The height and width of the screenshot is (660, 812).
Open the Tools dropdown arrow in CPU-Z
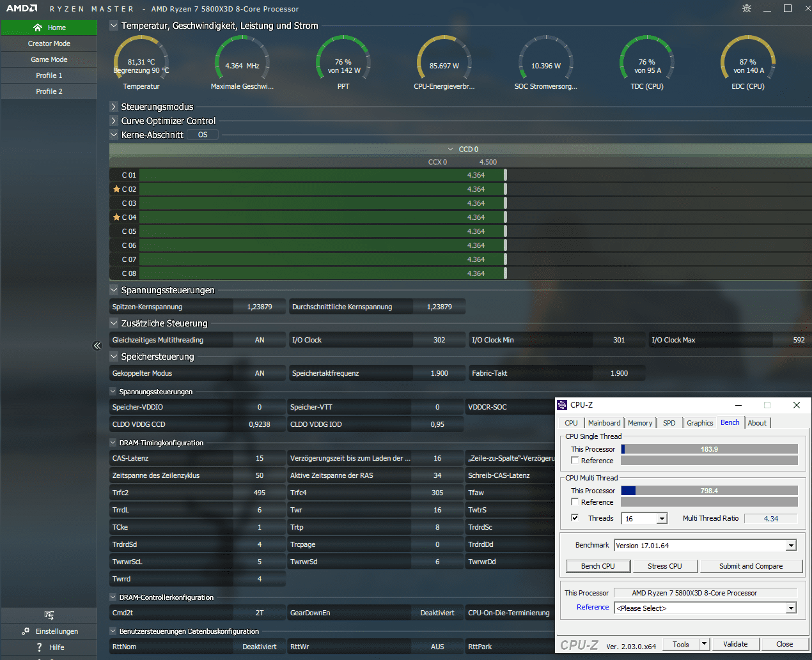click(704, 644)
